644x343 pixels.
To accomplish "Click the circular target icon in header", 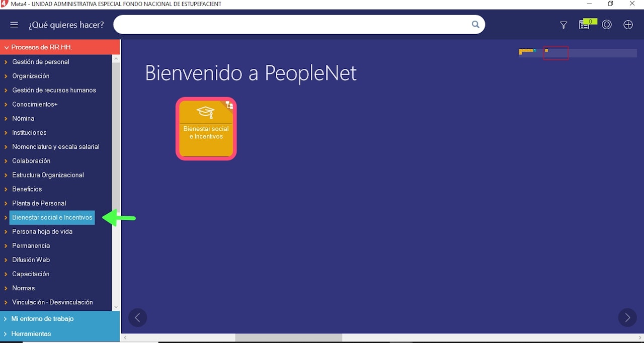I will 607,25.
